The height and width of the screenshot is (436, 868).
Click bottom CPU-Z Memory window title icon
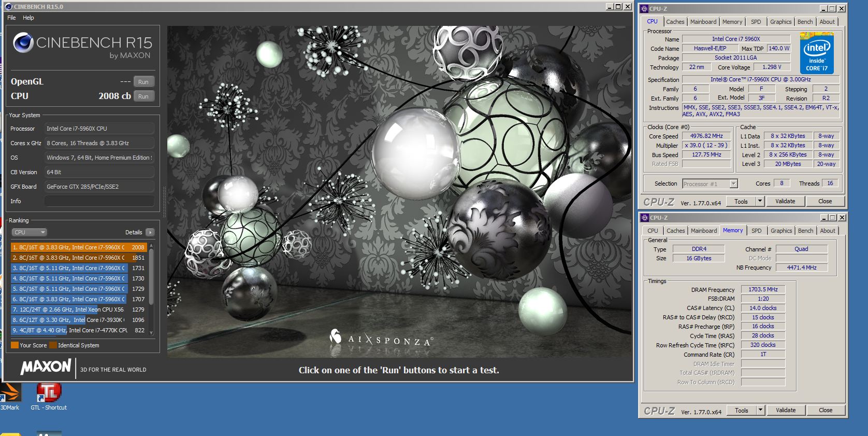tap(645, 218)
